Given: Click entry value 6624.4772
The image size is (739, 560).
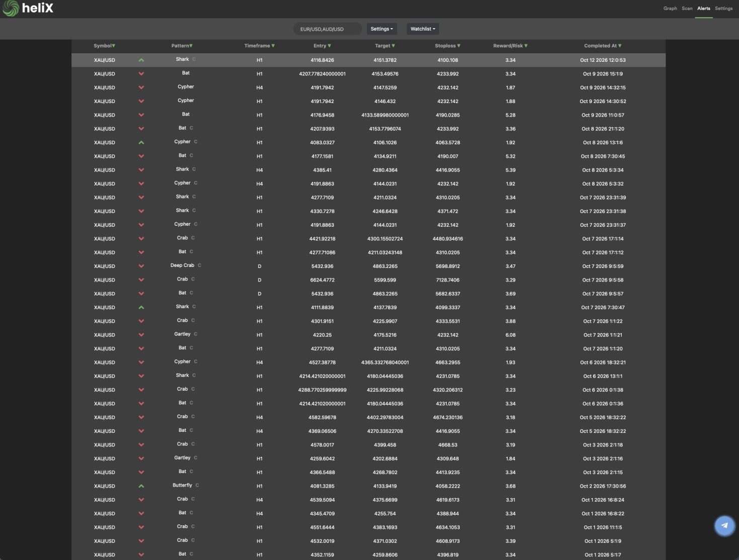Looking at the screenshot, I should tap(322, 280).
